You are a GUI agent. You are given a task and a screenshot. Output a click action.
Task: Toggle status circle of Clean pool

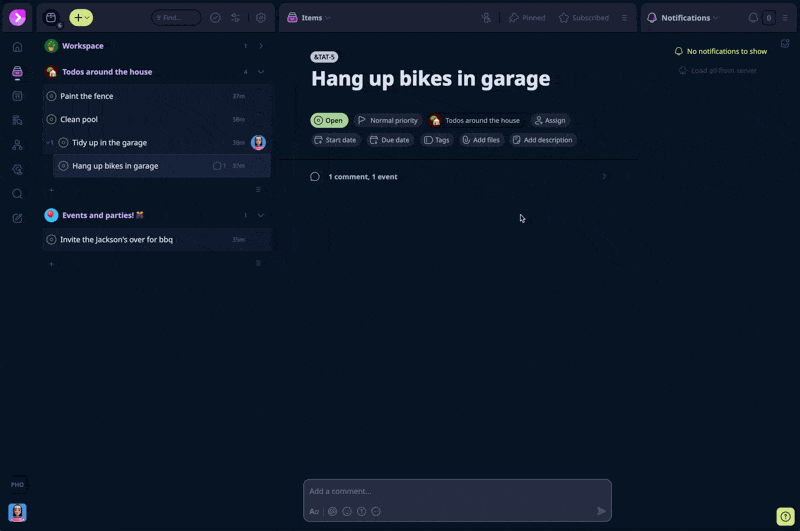click(51, 119)
